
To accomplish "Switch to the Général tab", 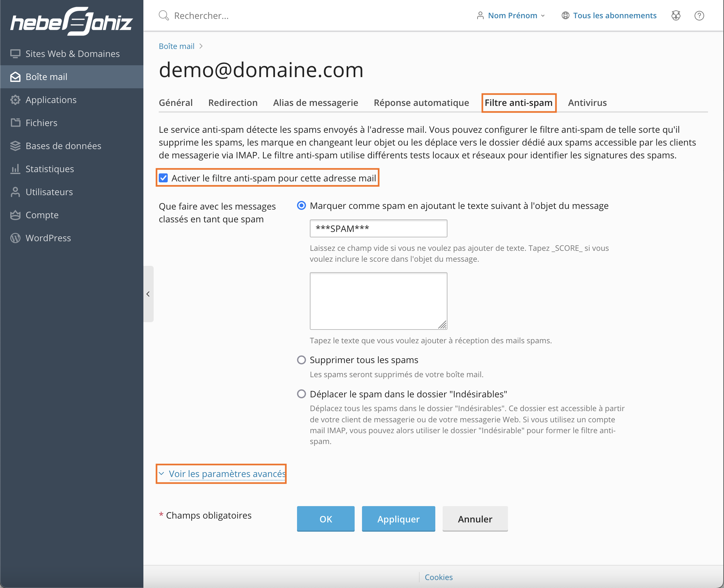I will (x=175, y=103).
